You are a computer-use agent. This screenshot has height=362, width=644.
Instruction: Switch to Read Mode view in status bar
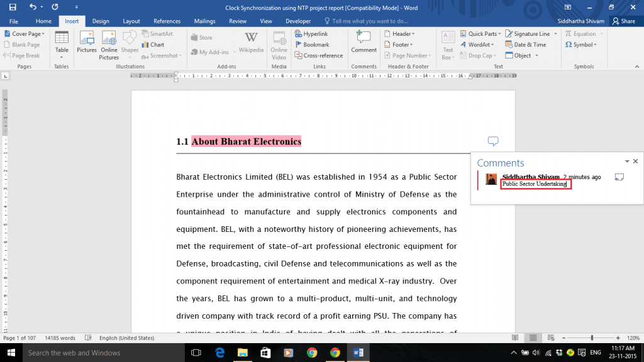(516, 337)
